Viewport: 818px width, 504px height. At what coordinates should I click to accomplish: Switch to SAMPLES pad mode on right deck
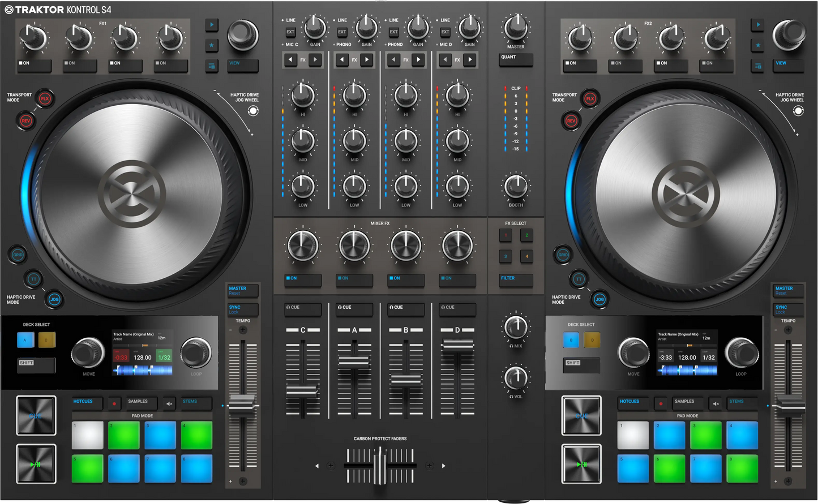tap(687, 403)
